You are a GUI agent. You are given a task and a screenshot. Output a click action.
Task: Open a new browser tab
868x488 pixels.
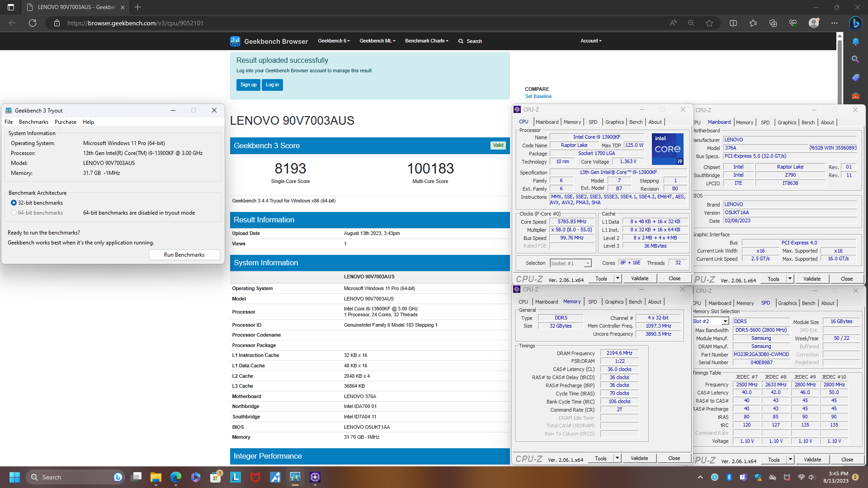point(138,7)
